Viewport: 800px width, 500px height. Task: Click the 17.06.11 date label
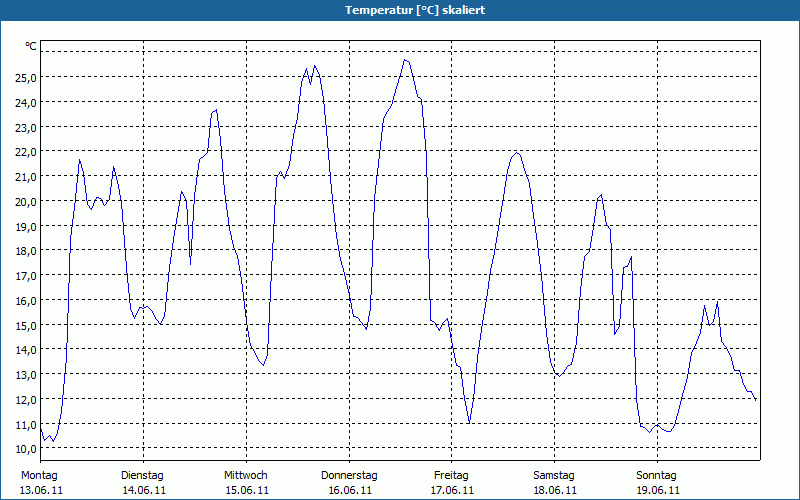point(453,490)
